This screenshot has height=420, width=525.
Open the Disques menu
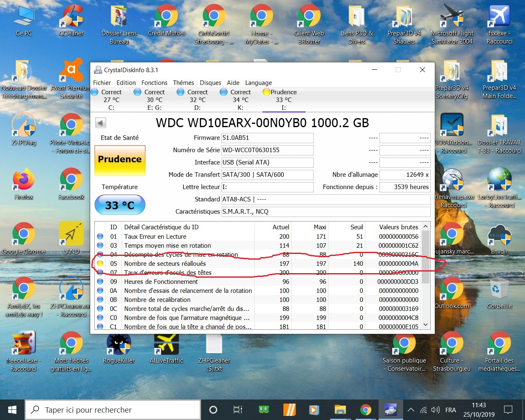(210, 82)
